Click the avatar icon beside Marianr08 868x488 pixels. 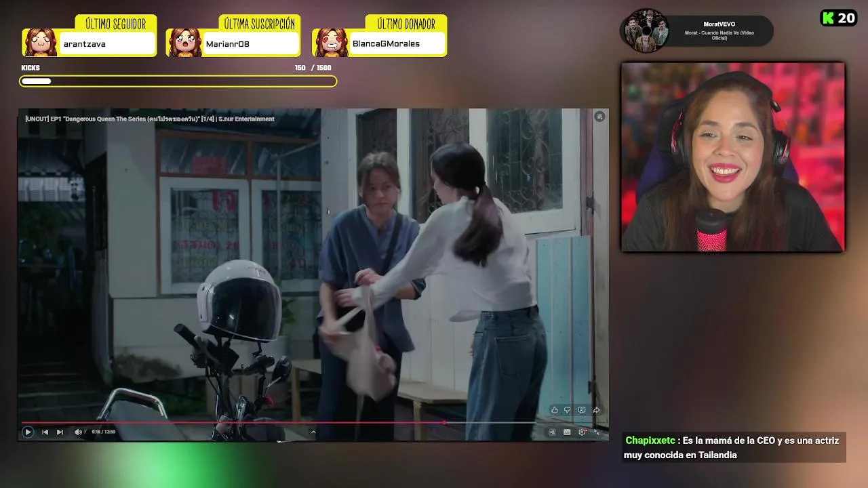pos(184,42)
